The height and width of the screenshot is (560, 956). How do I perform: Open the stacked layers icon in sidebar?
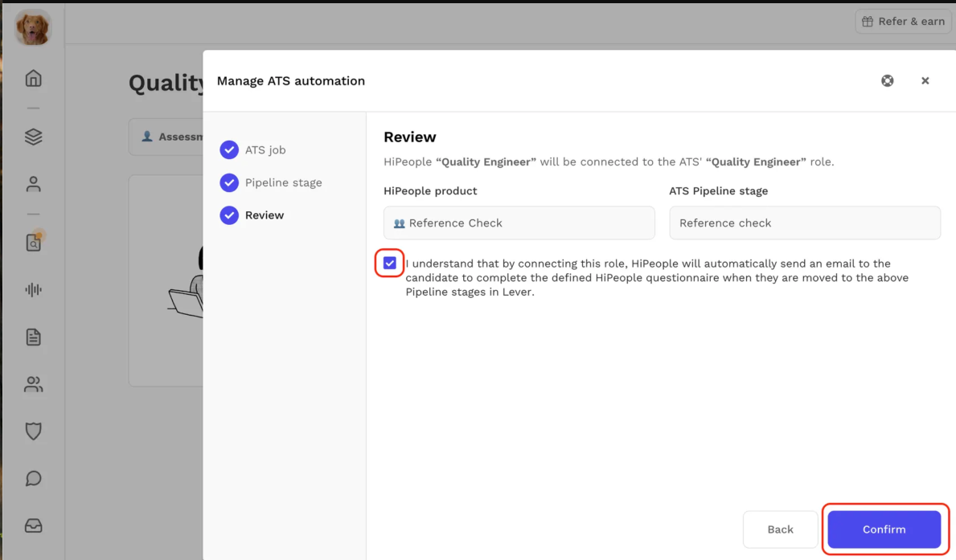pos(33,137)
